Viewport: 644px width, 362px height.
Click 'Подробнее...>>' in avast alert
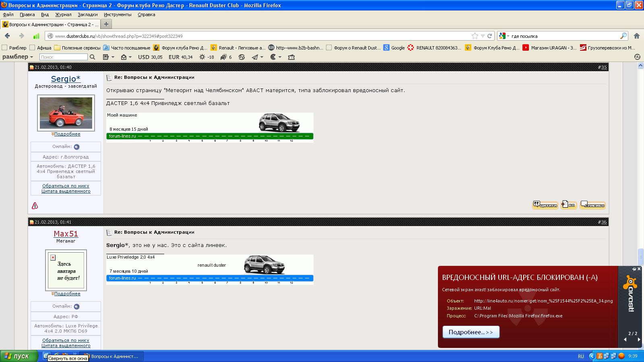coord(471,332)
